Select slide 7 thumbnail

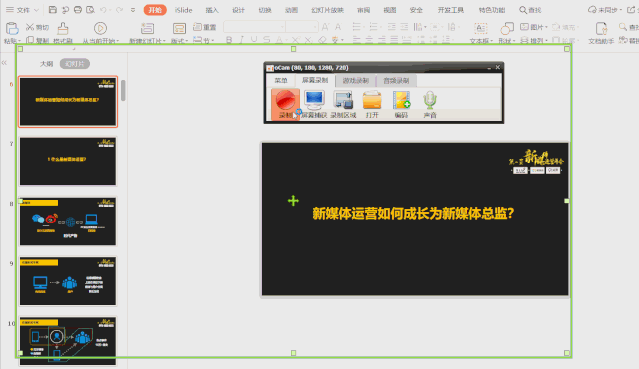pos(68,161)
